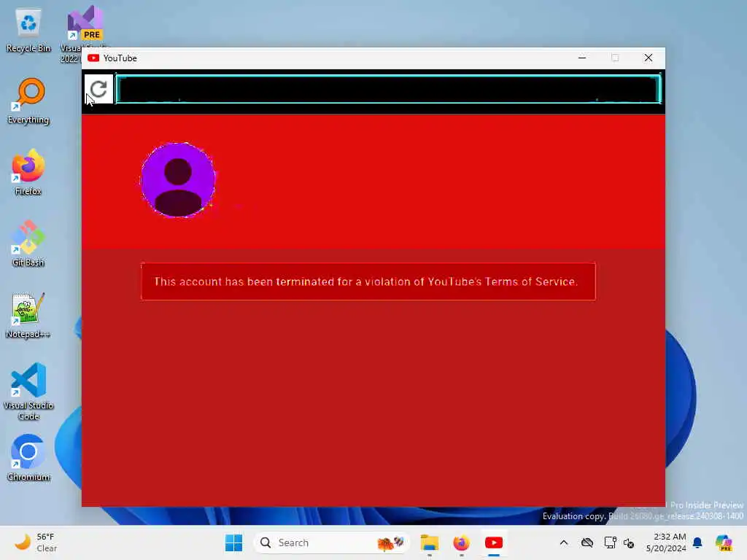Viewport: 747px width, 560px height.
Task: Click the YouTube app taskbar icon
Action: click(494, 542)
